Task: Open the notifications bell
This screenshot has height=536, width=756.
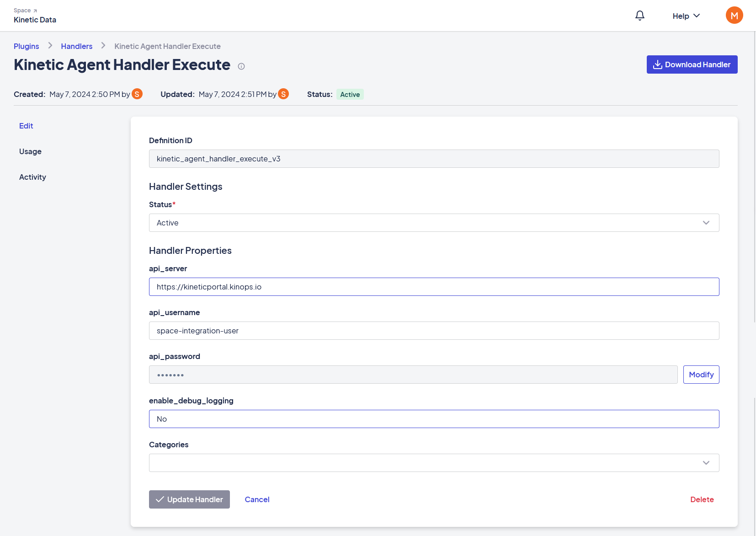Action: [640, 16]
